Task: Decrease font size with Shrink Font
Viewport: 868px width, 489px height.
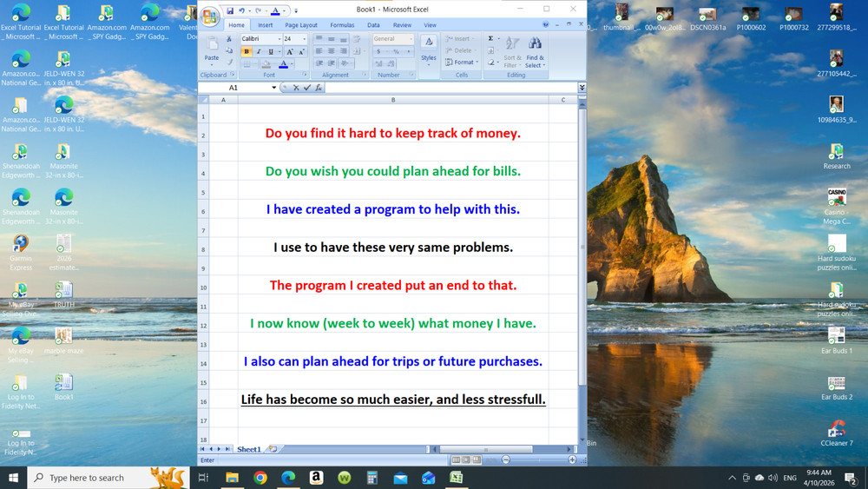Action: 301,51
